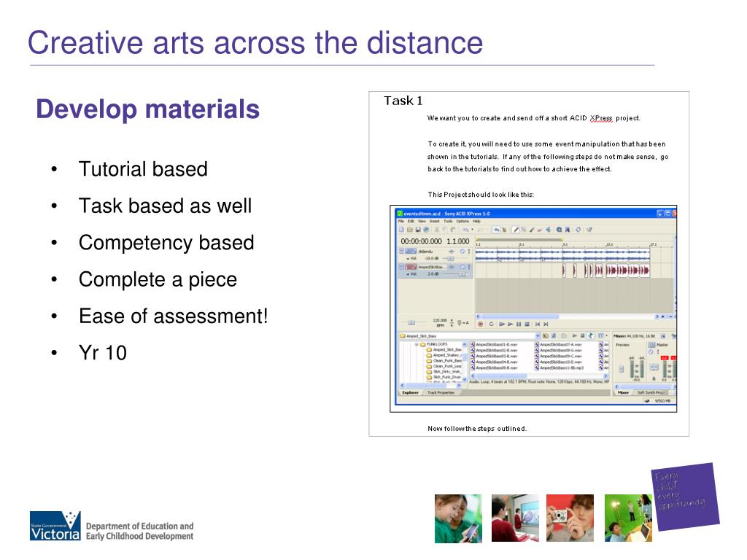Click the didjeridu track waveform event
The image size is (747, 560).
pyautogui.click(x=562, y=254)
